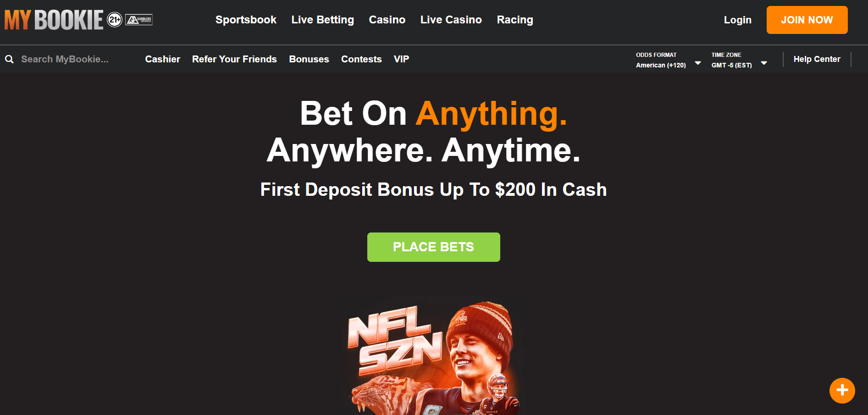868x415 pixels.
Task: Expand the Time Zone dropdown arrow
Action: pos(764,63)
